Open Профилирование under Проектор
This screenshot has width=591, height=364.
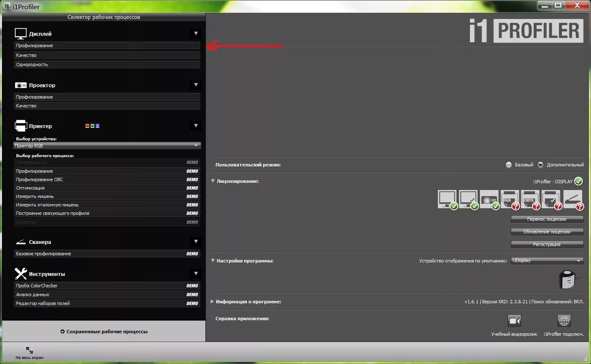click(107, 97)
